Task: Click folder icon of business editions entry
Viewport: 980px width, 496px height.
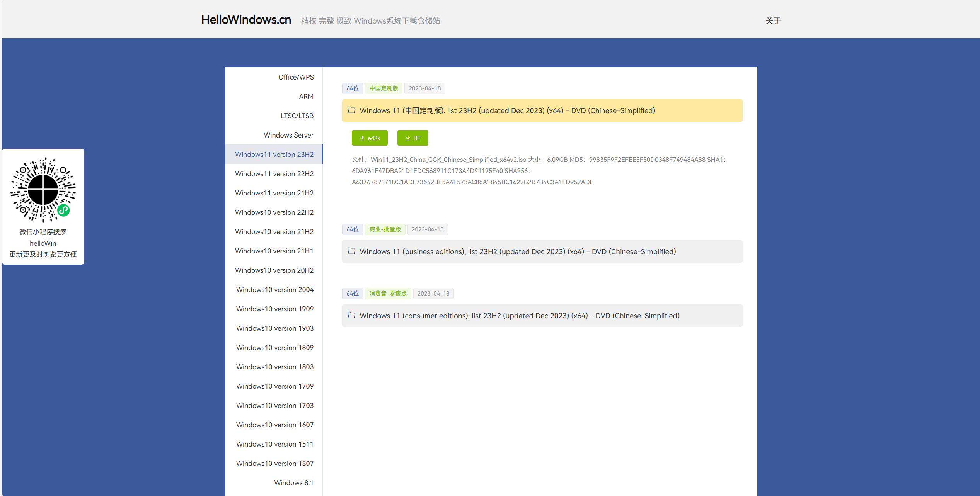Action: pos(351,251)
